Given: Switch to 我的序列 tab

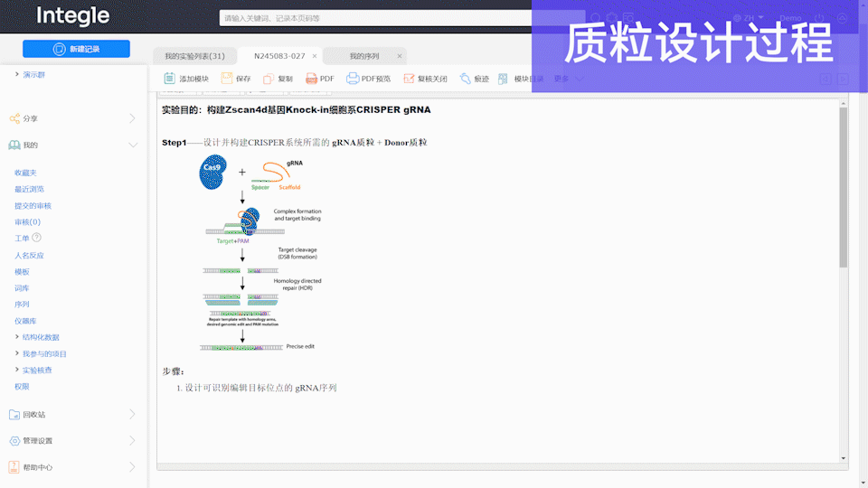Looking at the screenshot, I should point(364,56).
